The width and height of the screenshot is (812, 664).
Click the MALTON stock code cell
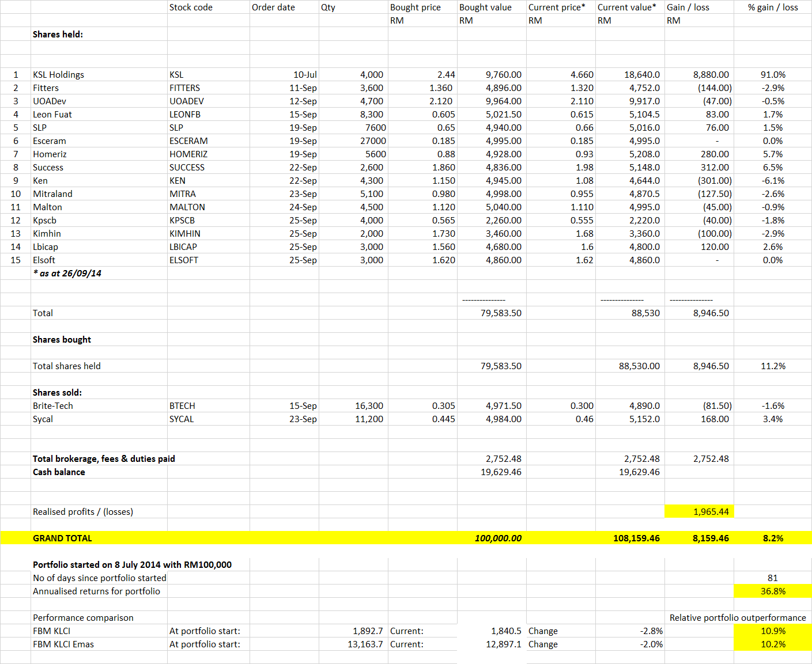click(208, 207)
